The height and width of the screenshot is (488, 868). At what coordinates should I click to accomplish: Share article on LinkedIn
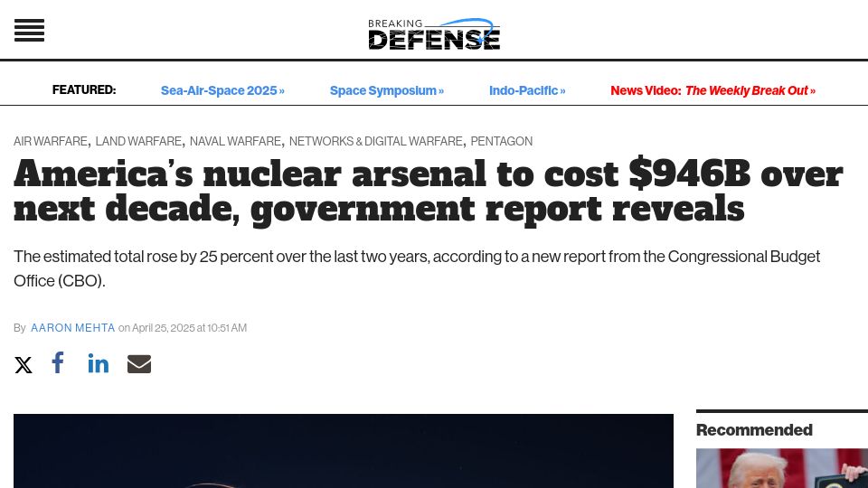click(x=98, y=363)
